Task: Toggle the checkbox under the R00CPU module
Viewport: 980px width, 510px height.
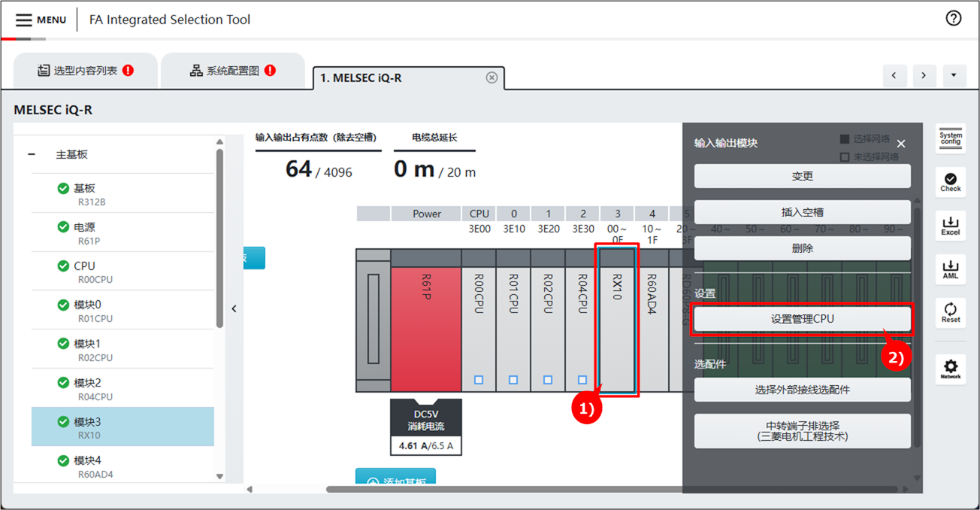Action: [479, 380]
